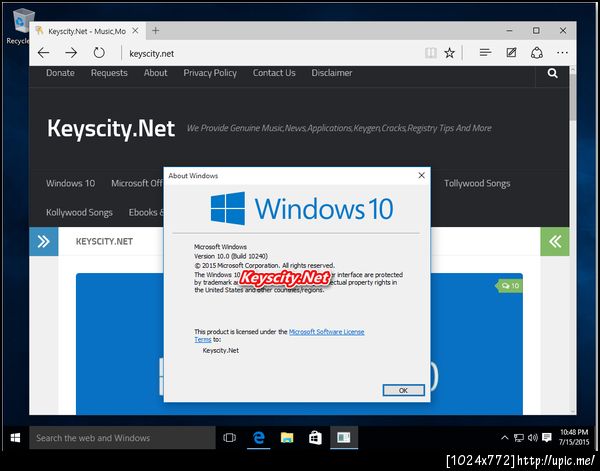
Task: Click the Search the web and Windows box
Action: [122, 438]
